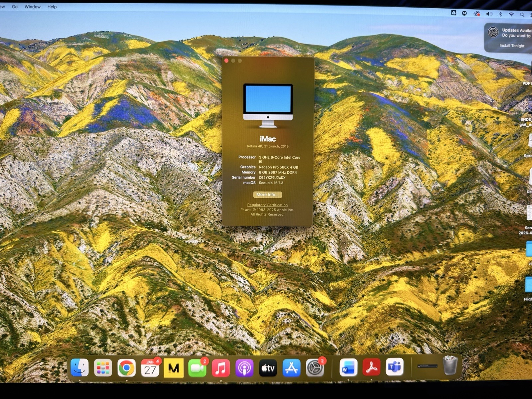Open the Calendar app in Dock
This screenshot has height=399, width=532.
pos(150,368)
